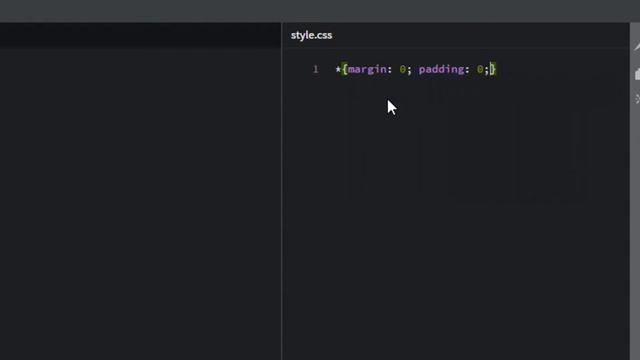Click the asterisk selector in the code
The image size is (640, 360).
click(x=338, y=69)
